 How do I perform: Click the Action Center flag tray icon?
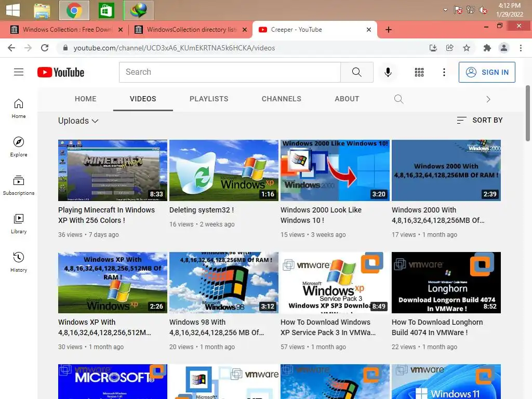[x=458, y=10]
